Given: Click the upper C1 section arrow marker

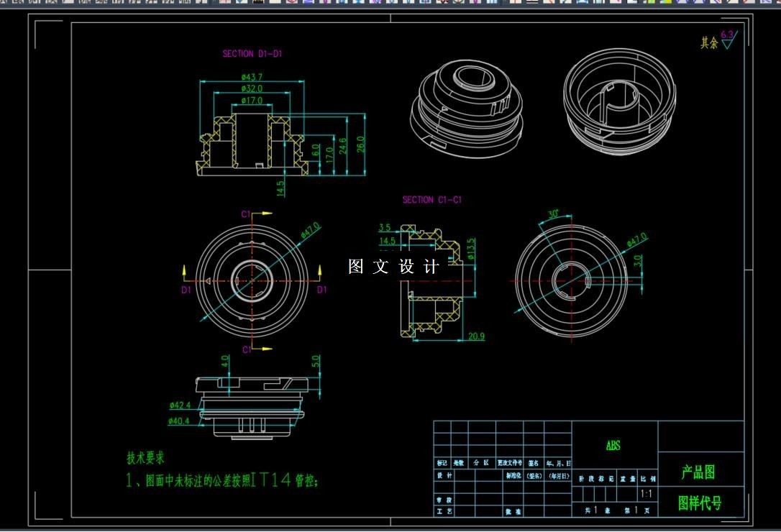Looking at the screenshot, I should click(256, 214).
